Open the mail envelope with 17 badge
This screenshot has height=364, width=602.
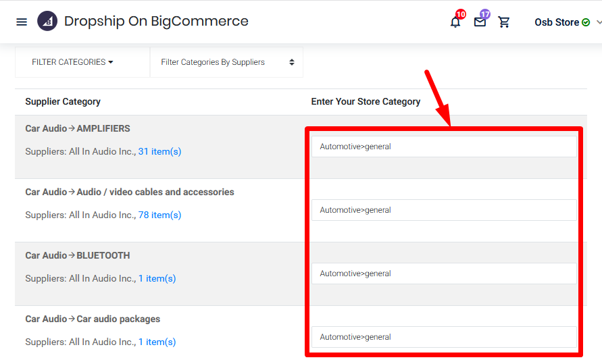click(x=480, y=22)
